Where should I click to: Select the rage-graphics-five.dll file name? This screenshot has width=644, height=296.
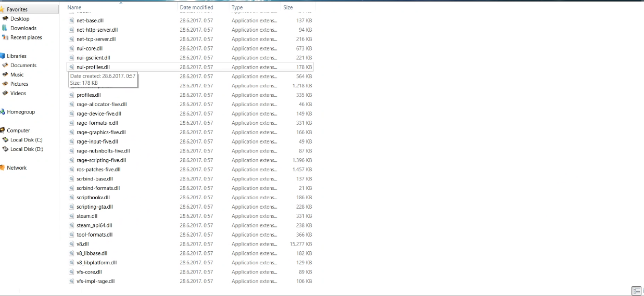tap(101, 132)
